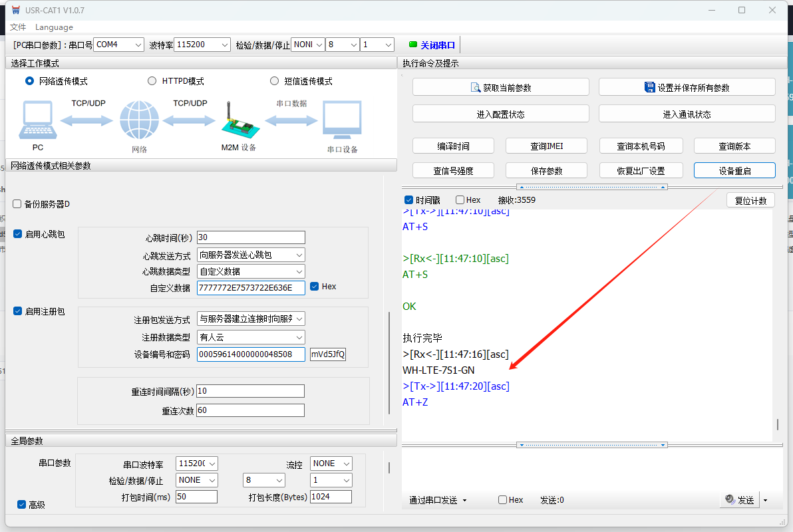Image resolution: width=793 pixels, height=532 pixels.
Task: Select HTTPD模式 radio button
Action: pyautogui.click(x=152, y=81)
